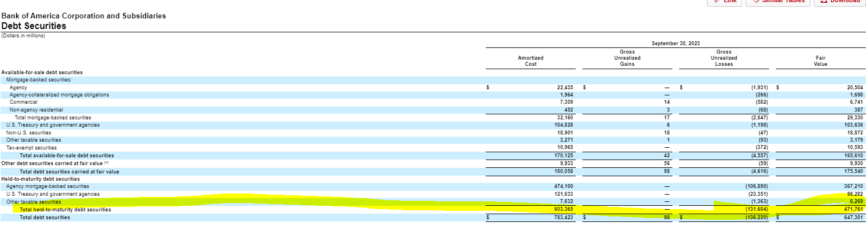The image size is (868, 227).
Task: Select the amortized cost value 104,828
Action: coord(564,125)
